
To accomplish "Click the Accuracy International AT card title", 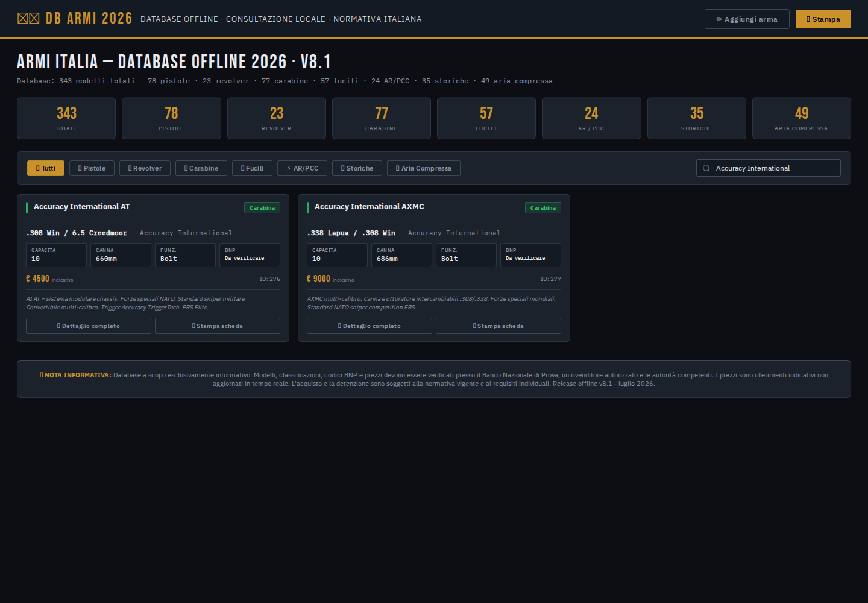I will pos(82,207).
